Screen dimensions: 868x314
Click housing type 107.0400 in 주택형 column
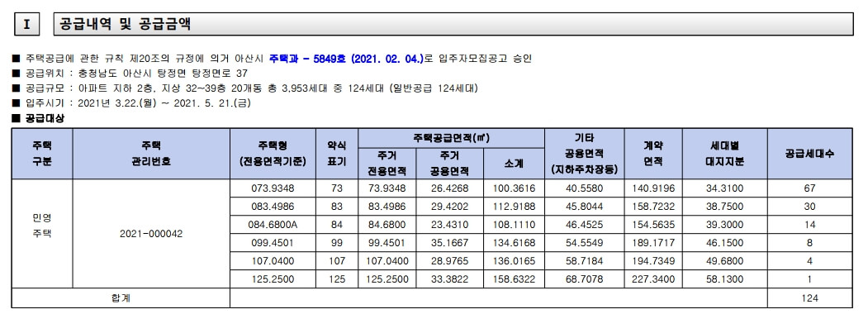273,261
